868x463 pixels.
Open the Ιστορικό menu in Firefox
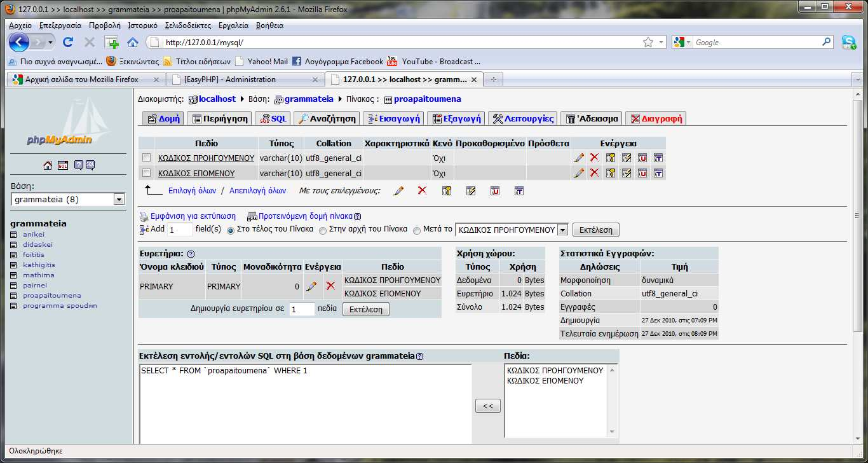(142, 25)
